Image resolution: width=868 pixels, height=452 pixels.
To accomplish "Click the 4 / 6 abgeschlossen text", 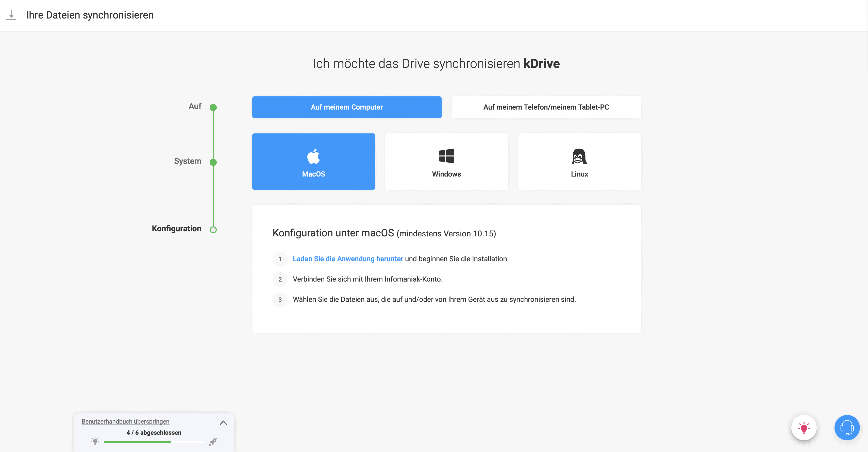I will coord(154,432).
